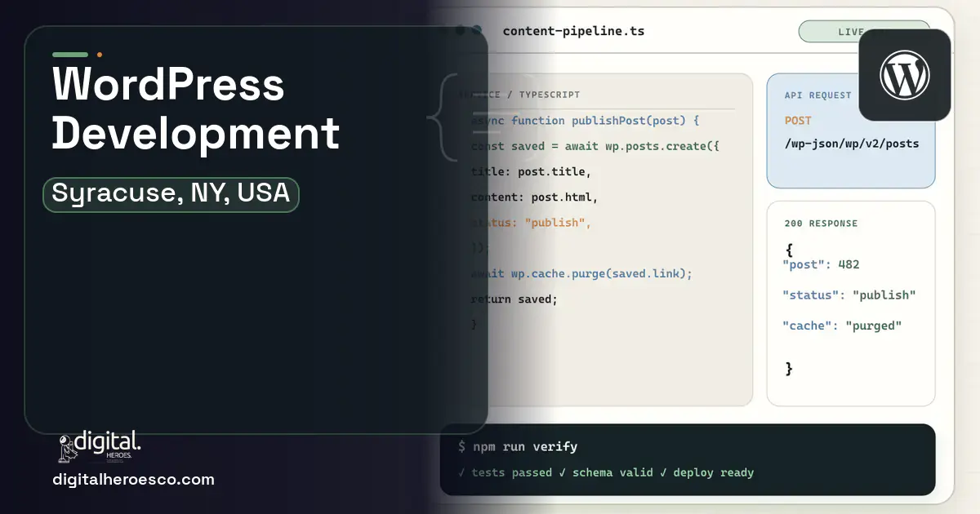Select the content-pipeline.ts file title
980x514 pixels.
pos(573,31)
